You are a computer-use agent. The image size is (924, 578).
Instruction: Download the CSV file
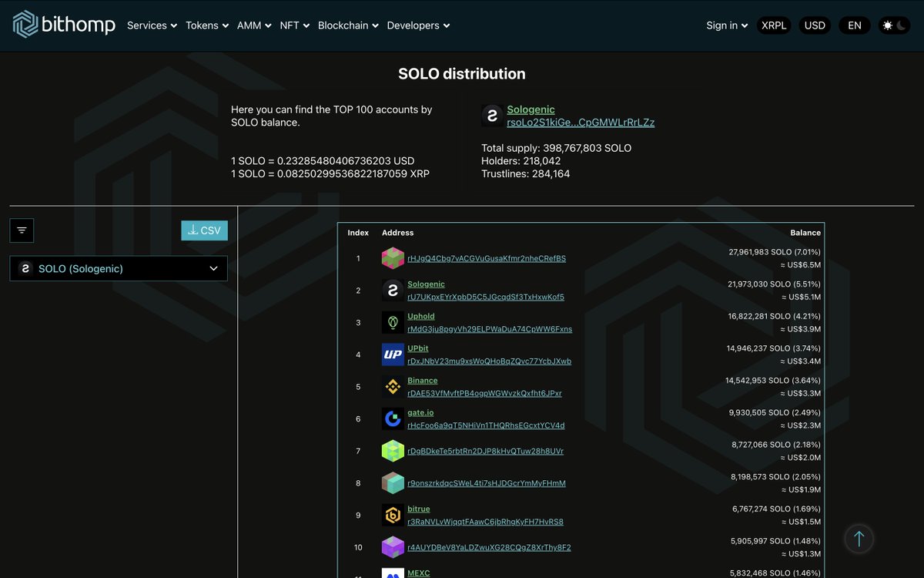coord(205,230)
